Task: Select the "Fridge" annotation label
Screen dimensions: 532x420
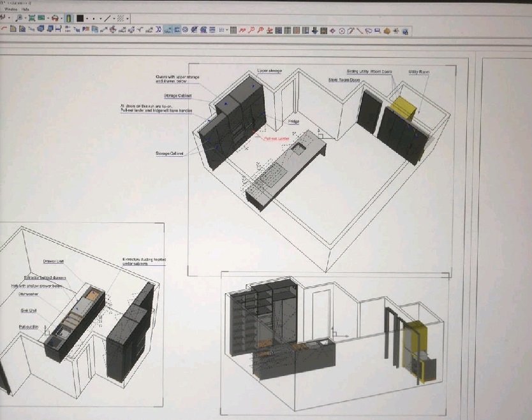Action: click(293, 121)
